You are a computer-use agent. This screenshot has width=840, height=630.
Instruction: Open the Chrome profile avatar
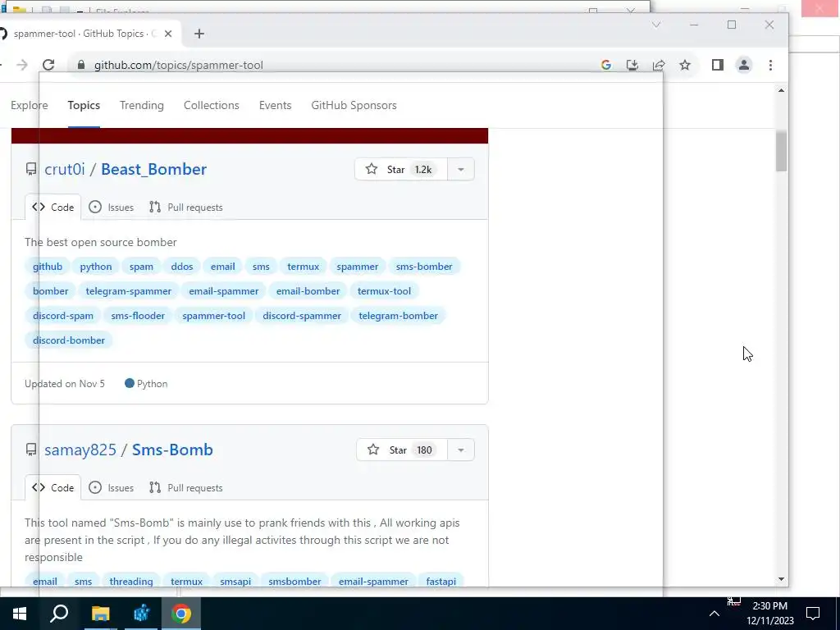click(743, 65)
